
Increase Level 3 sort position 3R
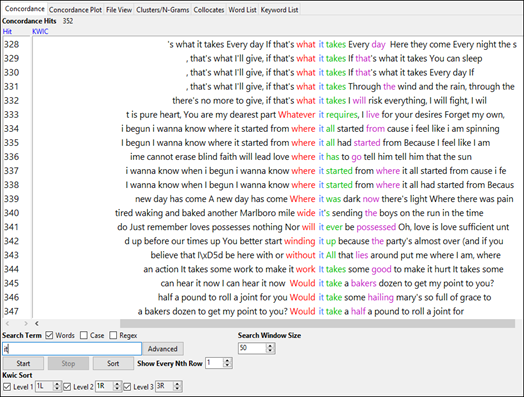click(x=177, y=384)
